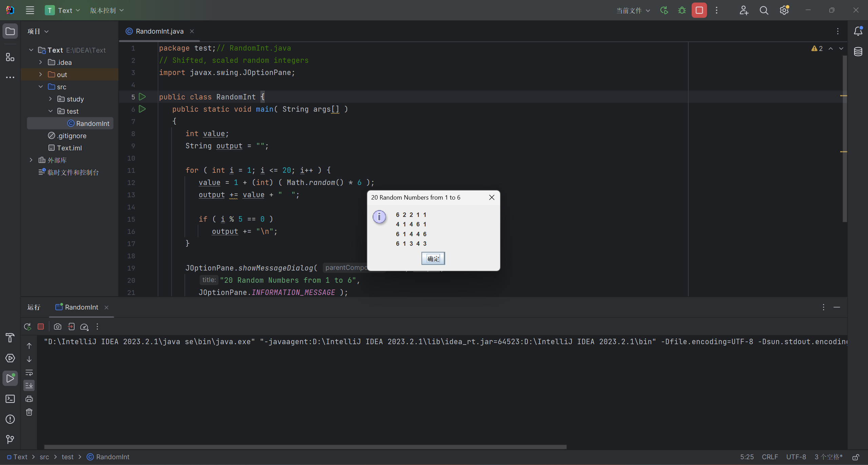Select the RandomInt.java editor tab
Viewport: 868px width, 465px height.
(159, 31)
